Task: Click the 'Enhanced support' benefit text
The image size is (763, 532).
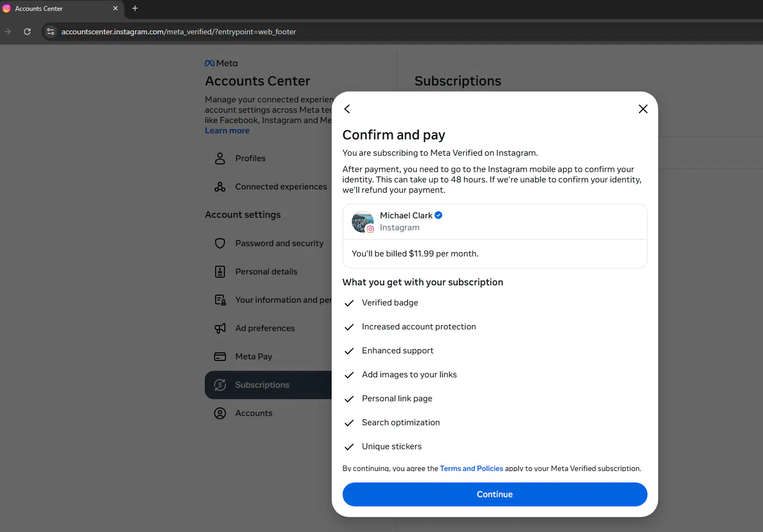Action: click(x=398, y=351)
